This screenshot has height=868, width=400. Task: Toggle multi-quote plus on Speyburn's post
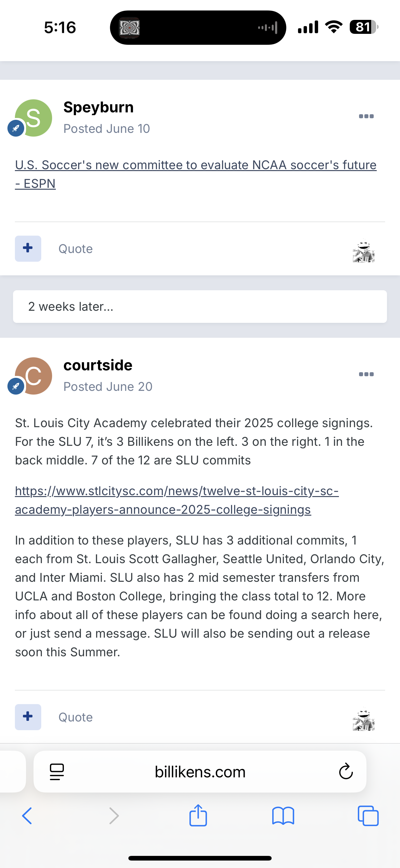click(28, 248)
